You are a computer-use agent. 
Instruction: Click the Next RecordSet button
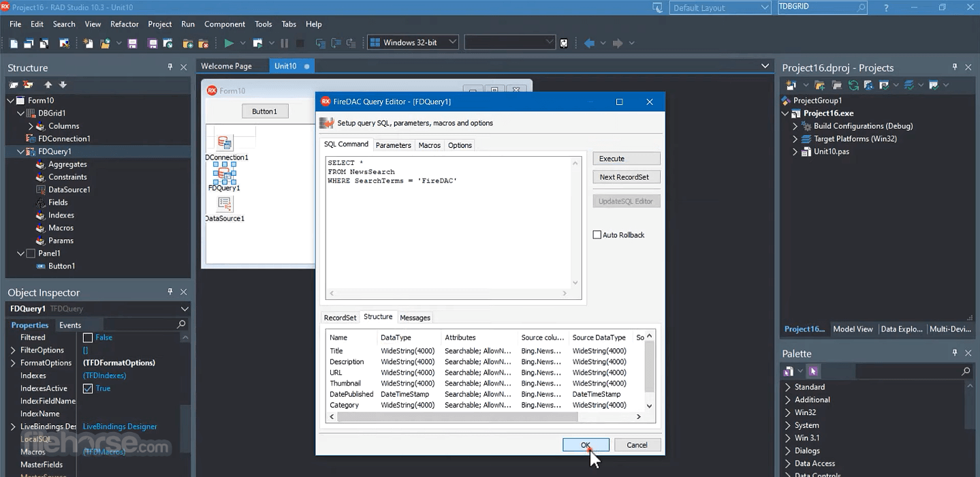[x=627, y=176]
